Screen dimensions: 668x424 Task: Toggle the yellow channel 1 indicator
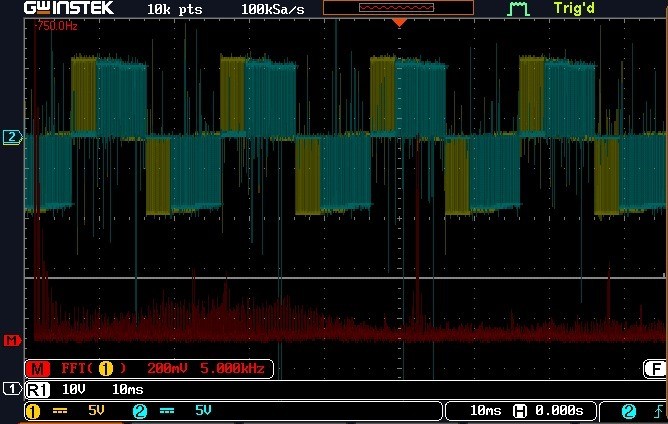[33, 411]
